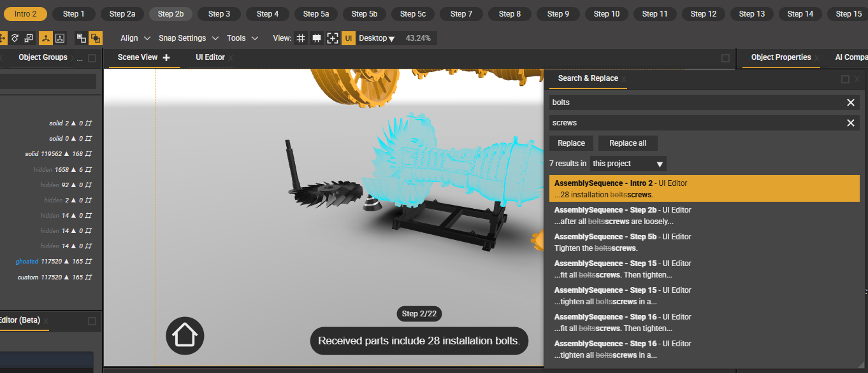This screenshot has width=868, height=373.
Task: Open the 'this project' scope dropdown
Action: (628, 164)
